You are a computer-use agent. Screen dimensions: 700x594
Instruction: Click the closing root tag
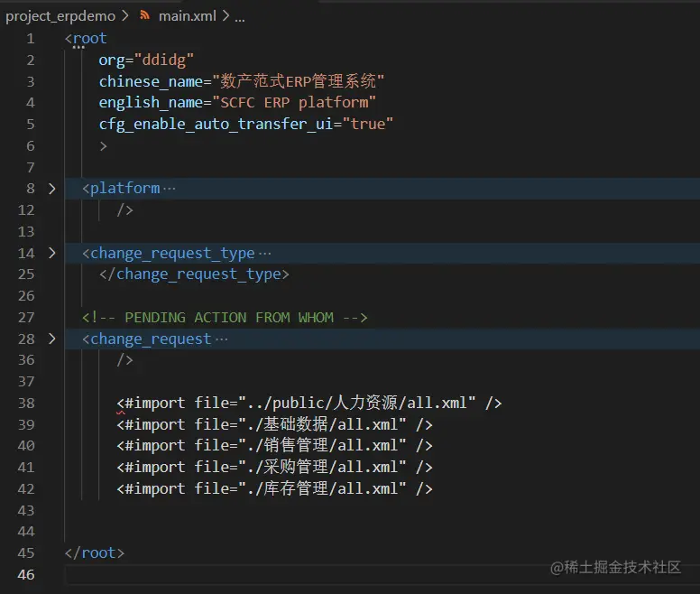coord(95,553)
